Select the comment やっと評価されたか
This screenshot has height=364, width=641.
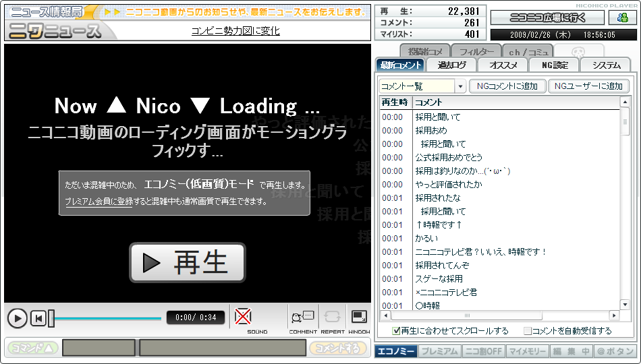click(x=449, y=184)
